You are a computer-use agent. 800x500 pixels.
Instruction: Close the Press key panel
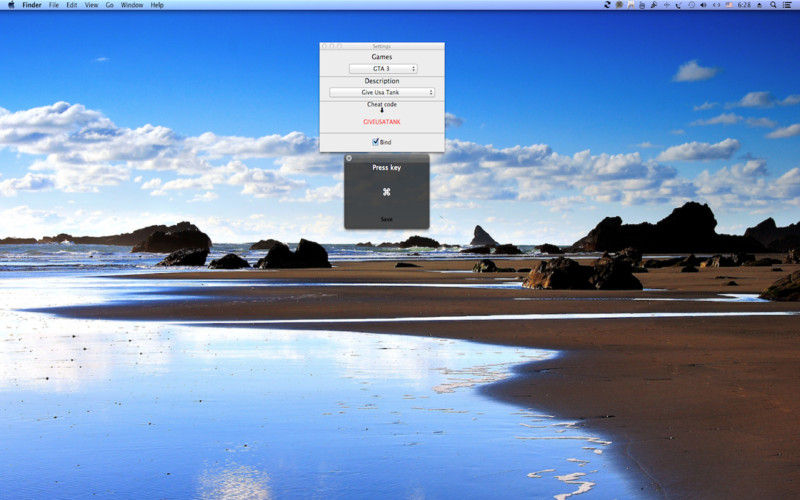coord(349,158)
